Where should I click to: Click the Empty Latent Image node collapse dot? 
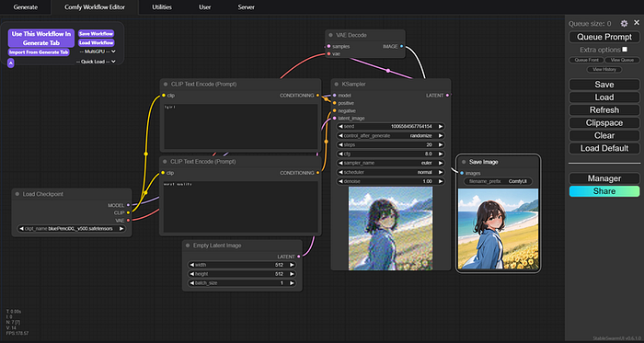tap(188, 246)
